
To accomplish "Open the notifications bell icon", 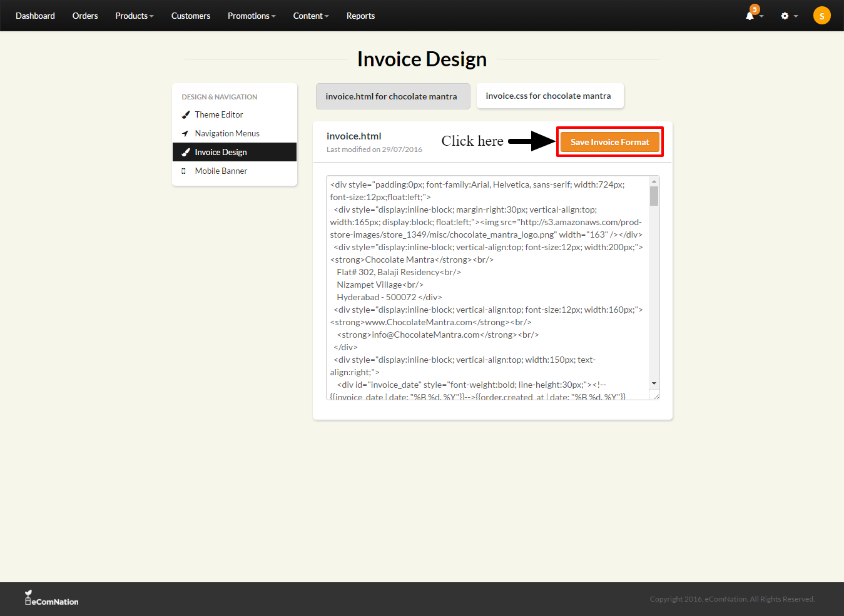I will click(750, 16).
